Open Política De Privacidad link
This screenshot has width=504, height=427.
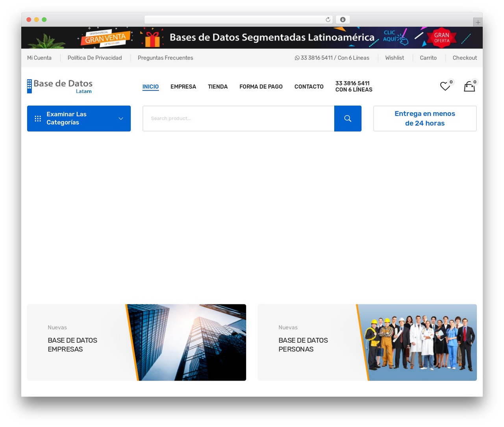(x=94, y=58)
